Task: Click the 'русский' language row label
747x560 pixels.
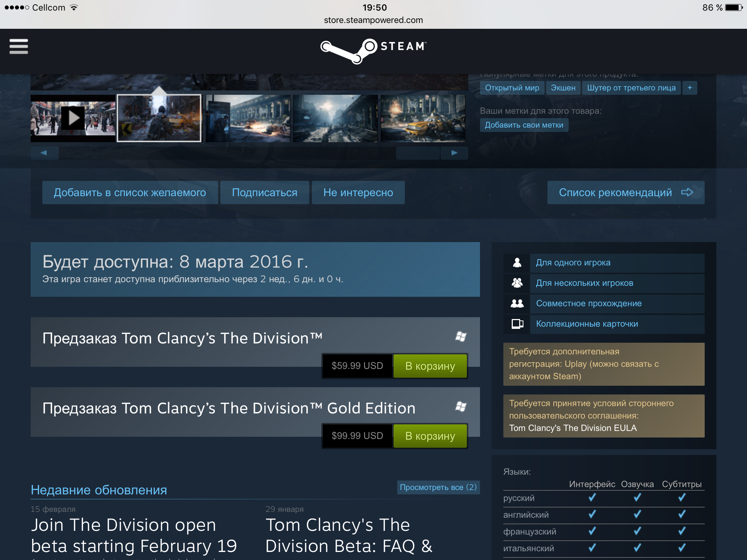Action: point(519,498)
